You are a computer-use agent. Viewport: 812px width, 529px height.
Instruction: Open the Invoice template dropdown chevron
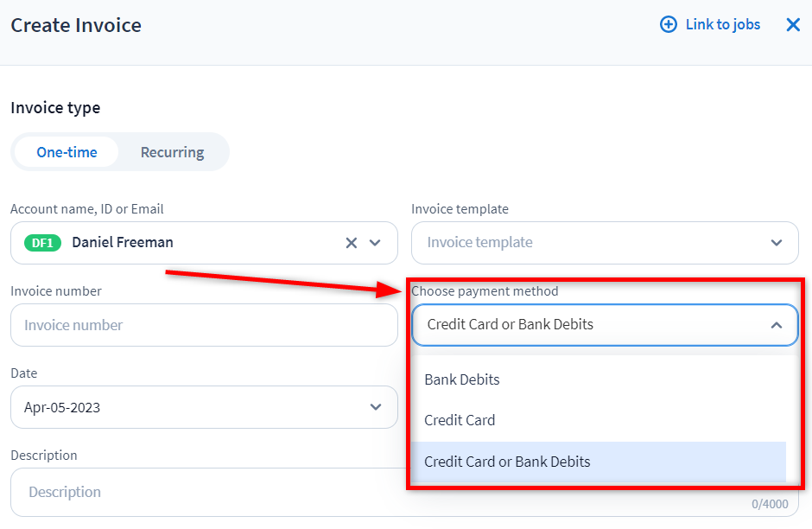(776, 243)
